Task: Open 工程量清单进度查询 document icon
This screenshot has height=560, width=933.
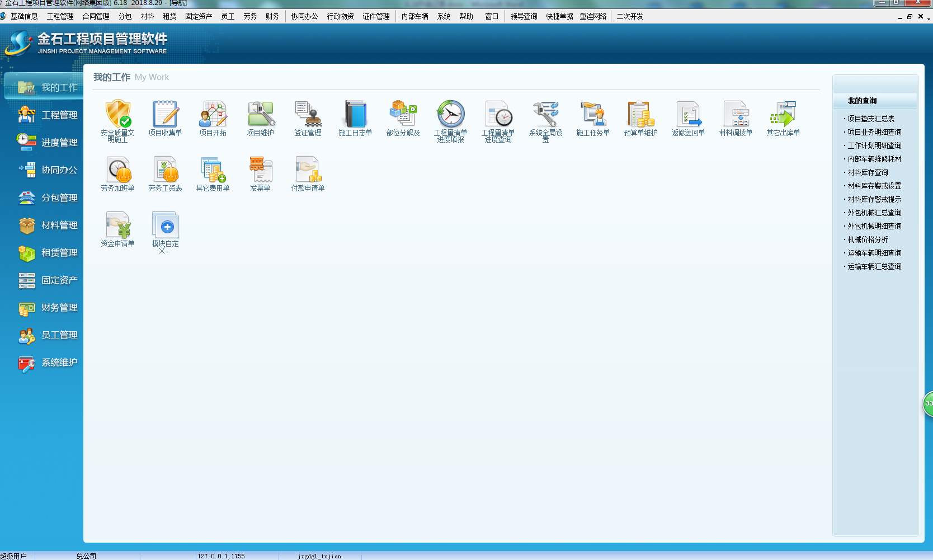Action: [x=498, y=114]
